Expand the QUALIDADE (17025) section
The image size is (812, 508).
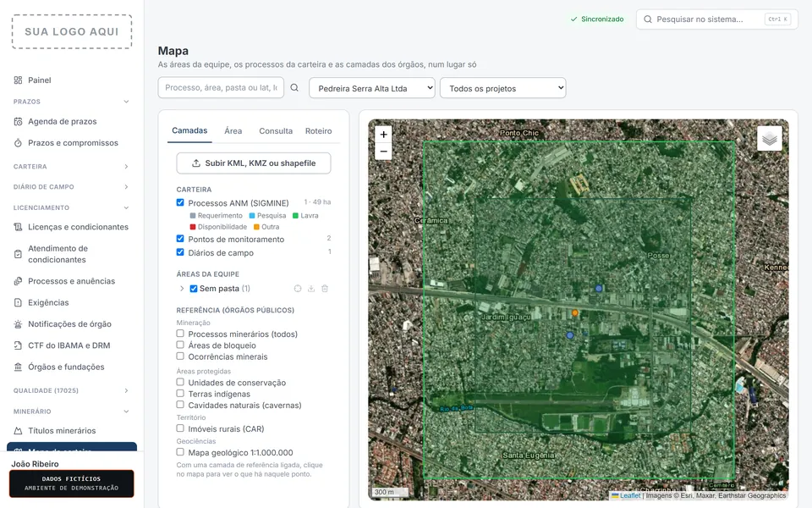coord(126,390)
